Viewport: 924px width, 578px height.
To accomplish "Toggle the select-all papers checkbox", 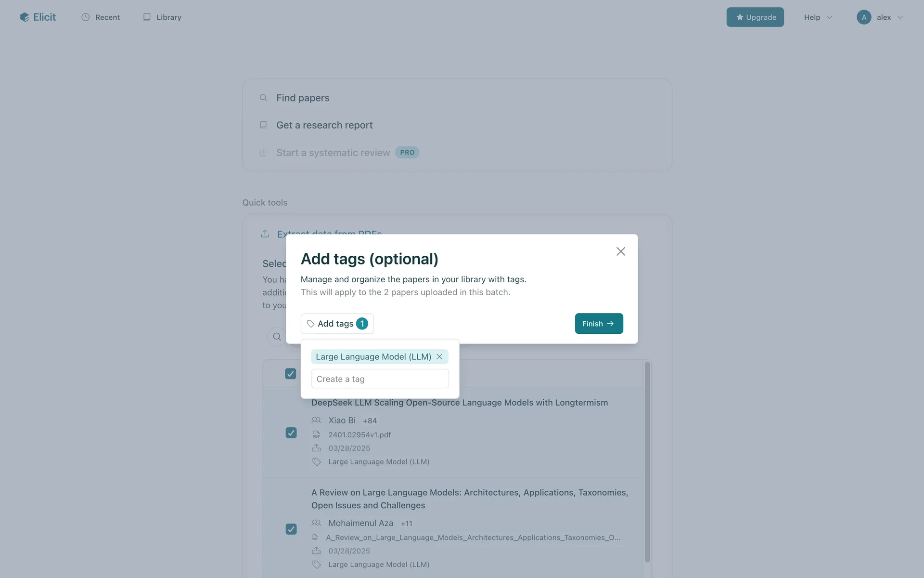I will tap(291, 374).
